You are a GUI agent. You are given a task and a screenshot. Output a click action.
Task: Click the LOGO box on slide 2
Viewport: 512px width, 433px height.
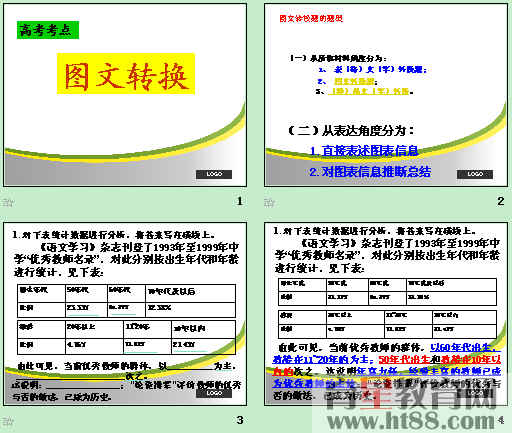[475, 174]
